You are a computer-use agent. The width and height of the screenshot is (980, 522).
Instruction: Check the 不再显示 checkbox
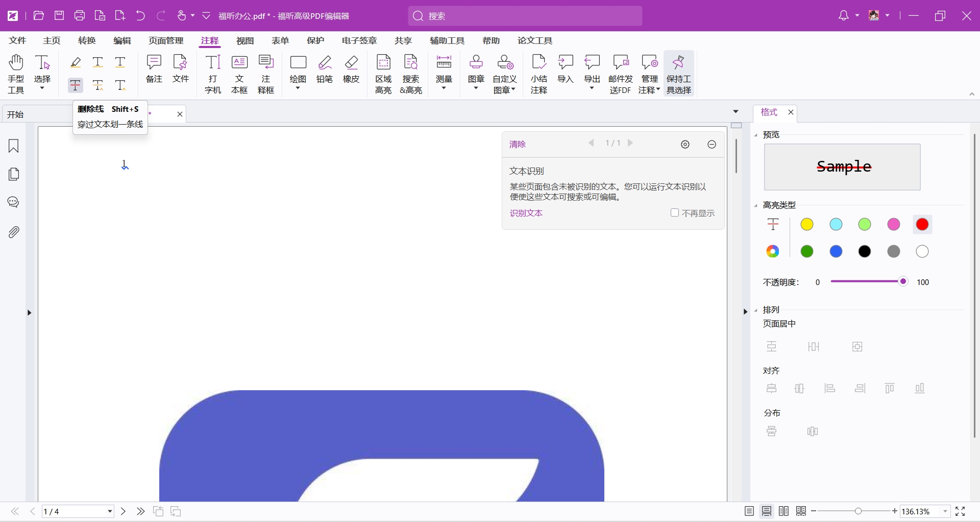(675, 212)
